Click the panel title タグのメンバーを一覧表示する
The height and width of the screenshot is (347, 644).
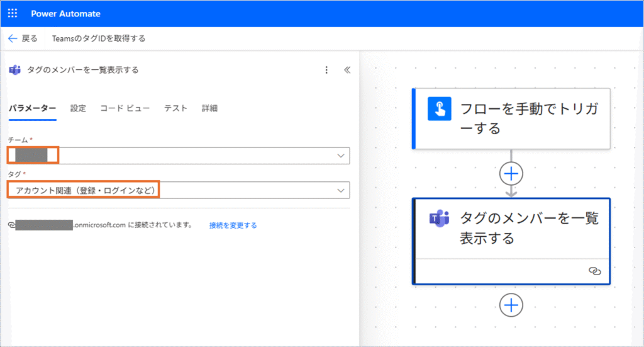tap(83, 70)
